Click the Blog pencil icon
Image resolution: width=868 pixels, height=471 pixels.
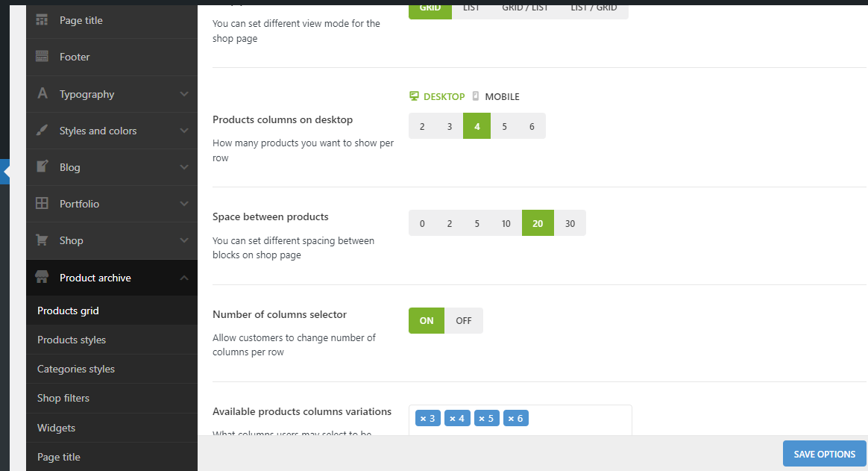43,167
